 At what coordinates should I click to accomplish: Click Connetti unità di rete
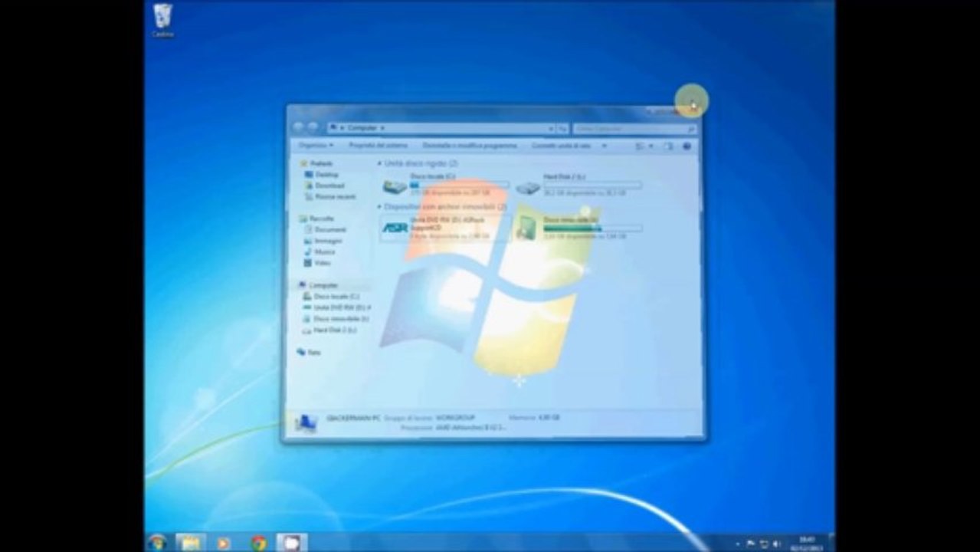[561, 145]
